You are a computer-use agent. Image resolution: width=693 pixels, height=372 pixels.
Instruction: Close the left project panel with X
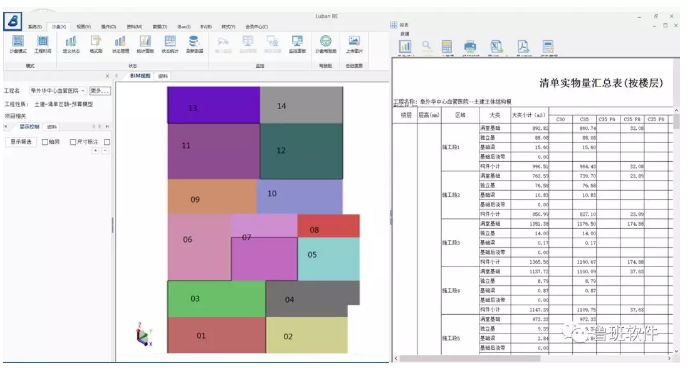(x=107, y=76)
